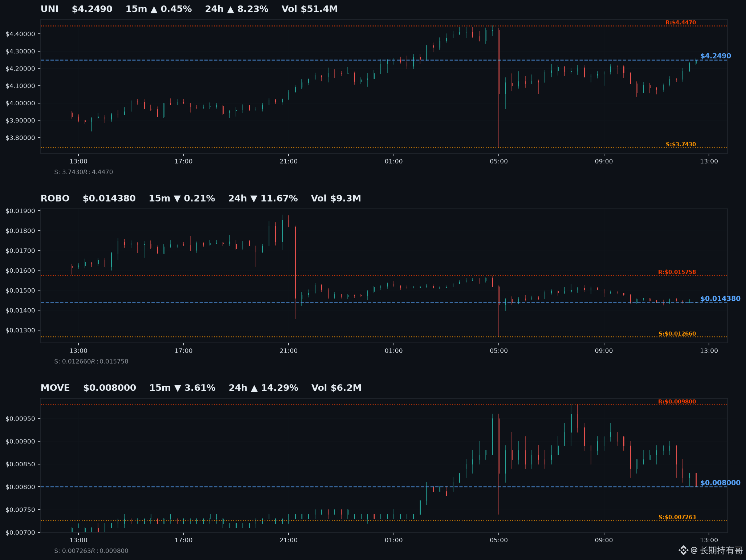Click the $0.00800 y-axis tick
This screenshot has height=560, width=746.
(20, 487)
